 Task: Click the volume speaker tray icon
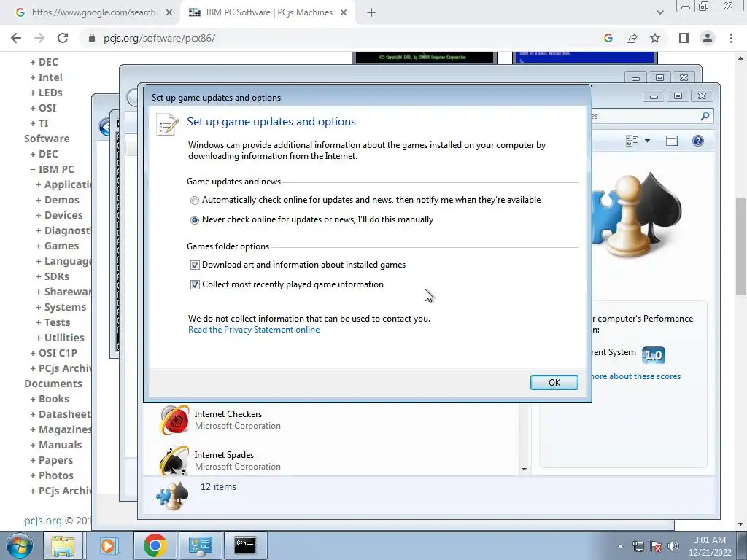pos(673,546)
